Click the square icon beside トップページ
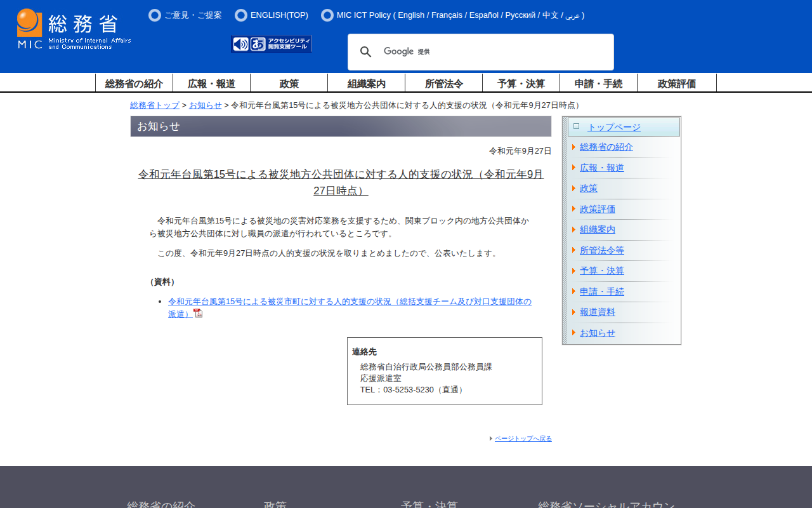Image resolution: width=812 pixels, height=508 pixels. pyautogui.click(x=576, y=126)
